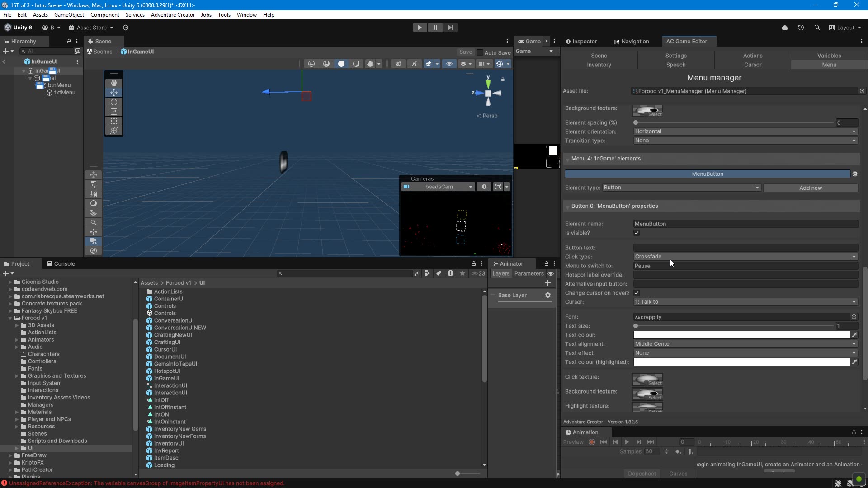
Task: Open the Unity search with the magnifier icon
Action: (x=817, y=28)
